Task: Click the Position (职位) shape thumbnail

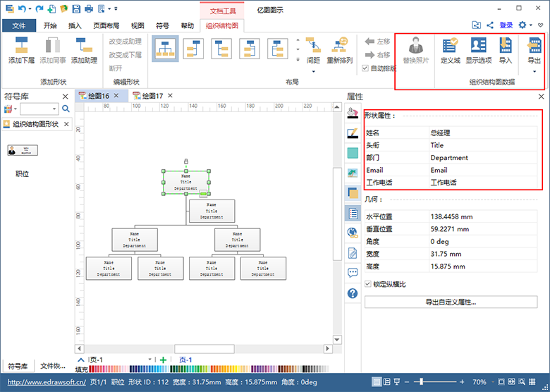Action: (23, 150)
